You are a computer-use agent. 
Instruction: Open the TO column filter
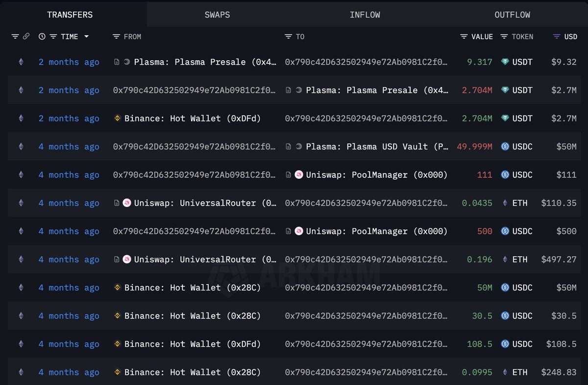288,37
